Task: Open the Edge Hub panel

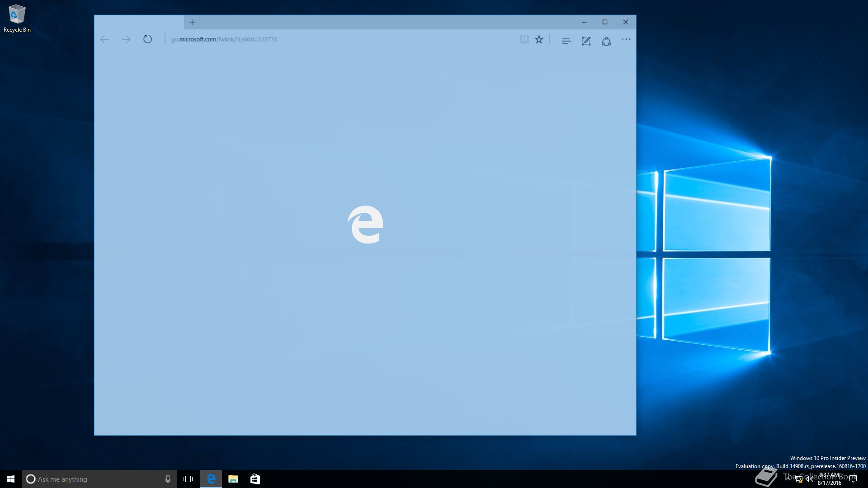Action: [x=566, y=41]
